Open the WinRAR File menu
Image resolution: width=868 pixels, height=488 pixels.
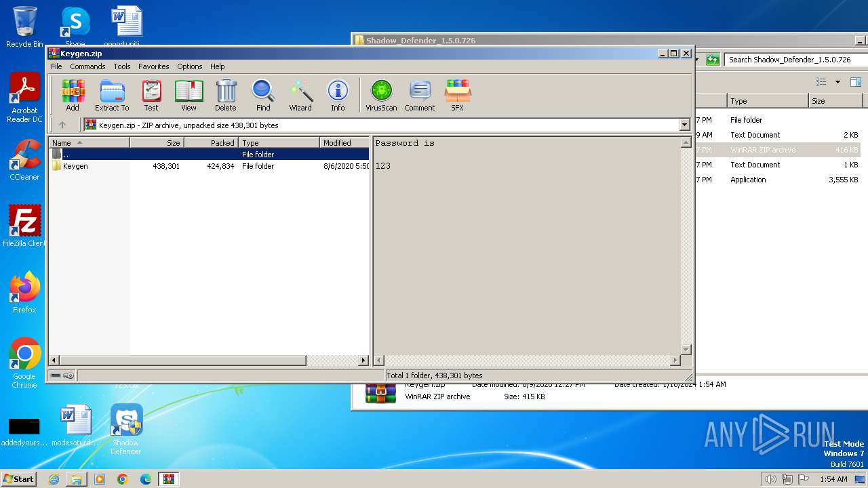click(56, 66)
